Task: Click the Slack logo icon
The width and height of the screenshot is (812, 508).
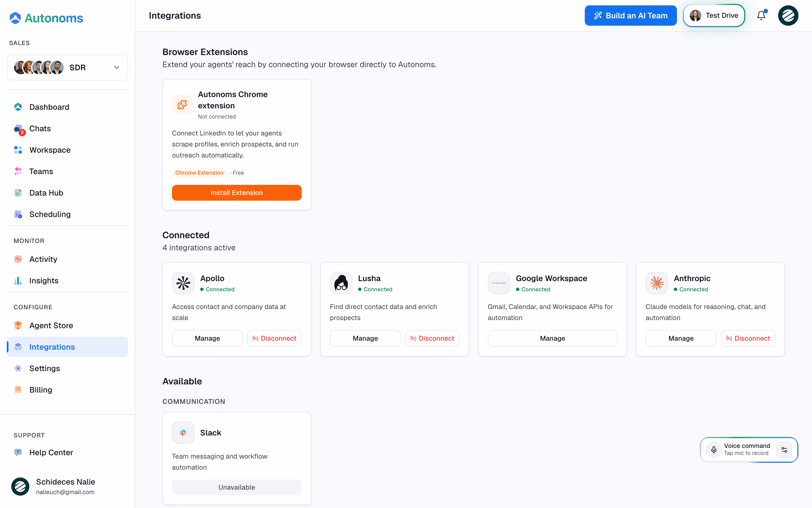Action: tap(183, 433)
